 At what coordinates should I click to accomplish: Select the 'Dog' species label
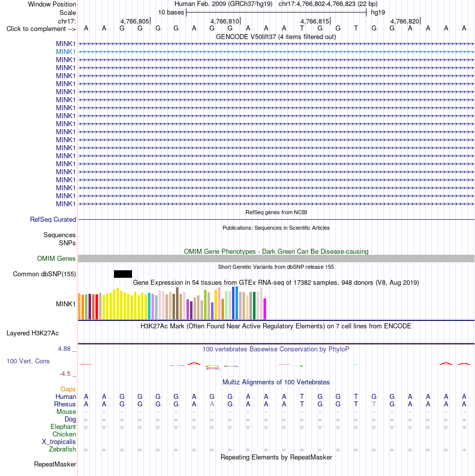[70, 419]
